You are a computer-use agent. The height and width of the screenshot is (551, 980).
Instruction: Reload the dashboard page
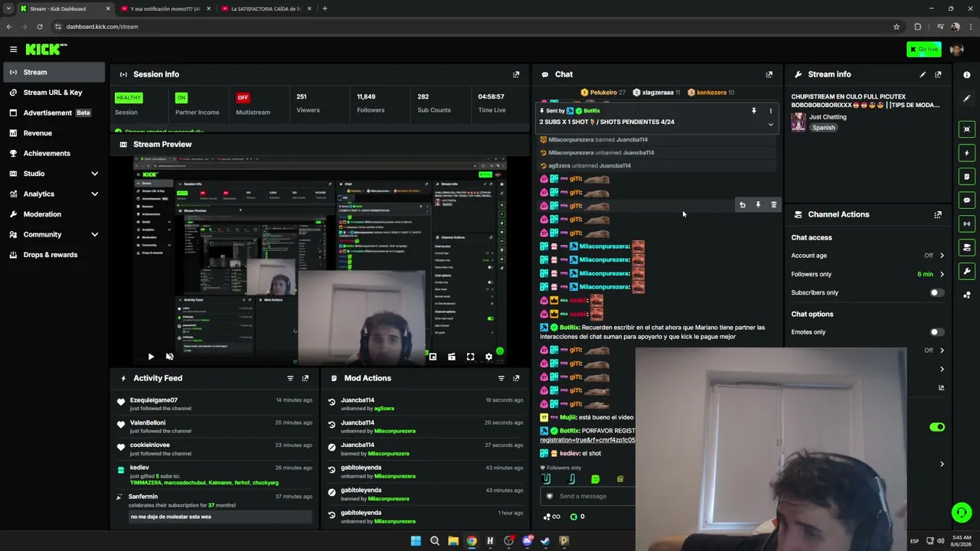tap(40, 27)
